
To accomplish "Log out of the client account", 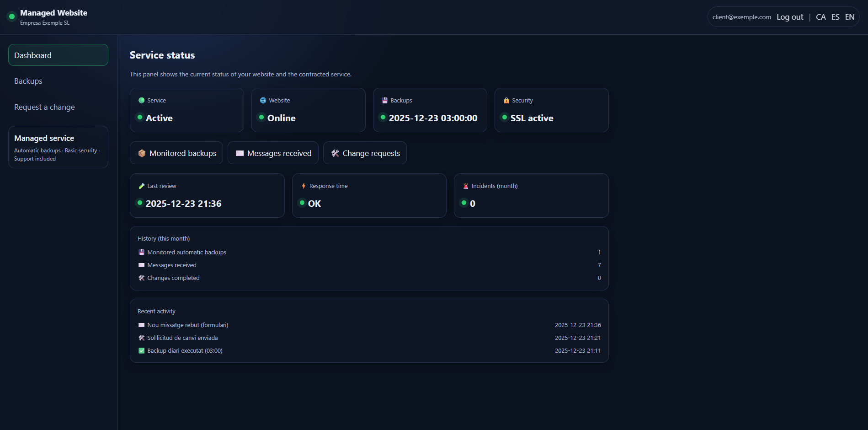I will click(x=789, y=17).
